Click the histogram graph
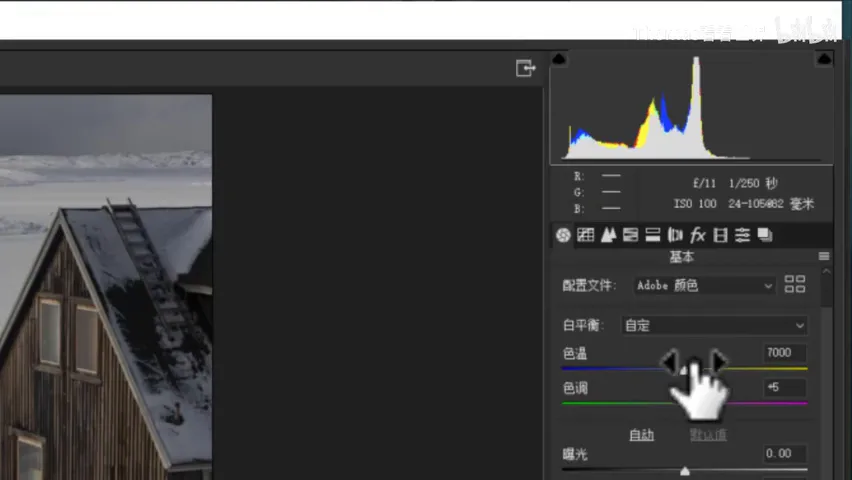The image size is (852, 480). pyautogui.click(x=691, y=108)
